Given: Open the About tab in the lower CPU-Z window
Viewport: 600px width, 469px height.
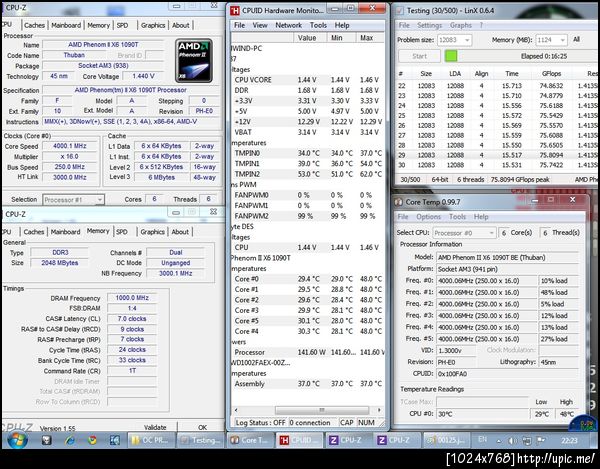Looking at the screenshot, I should click(180, 232).
